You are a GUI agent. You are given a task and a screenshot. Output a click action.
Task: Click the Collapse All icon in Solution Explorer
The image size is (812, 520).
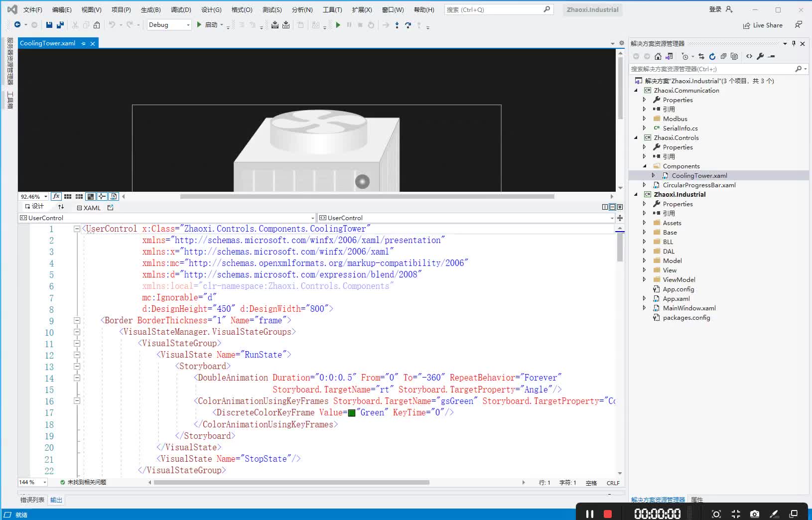723,56
